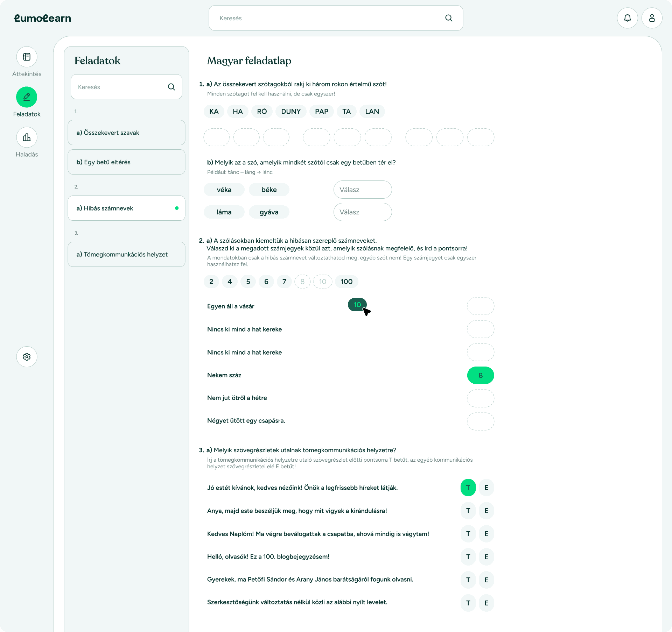This screenshot has width=672, height=632.
Task: Click the empty slot beside Egyen áll a vásár
Action: [x=480, y=306]
